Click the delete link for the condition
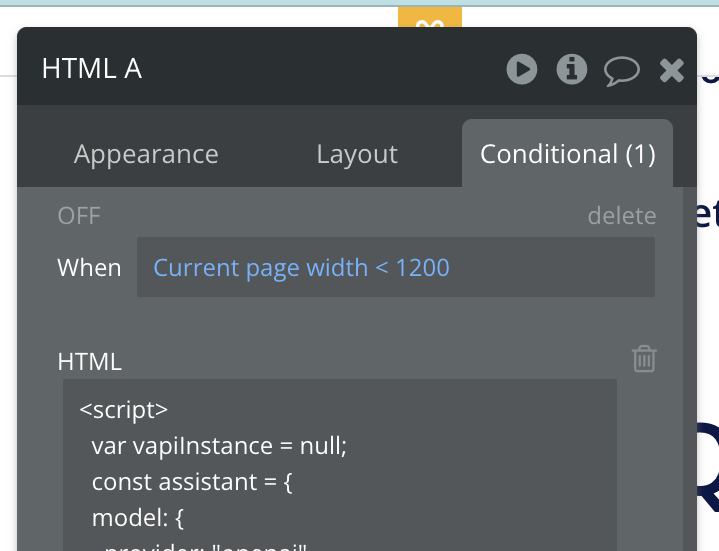 click(621, 216)
